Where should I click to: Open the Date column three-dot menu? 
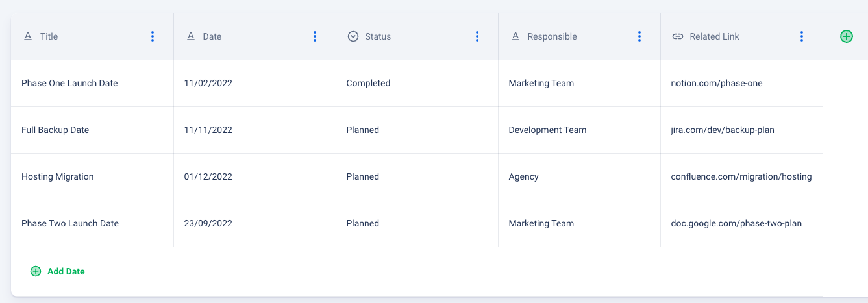[x=315, y=36]
